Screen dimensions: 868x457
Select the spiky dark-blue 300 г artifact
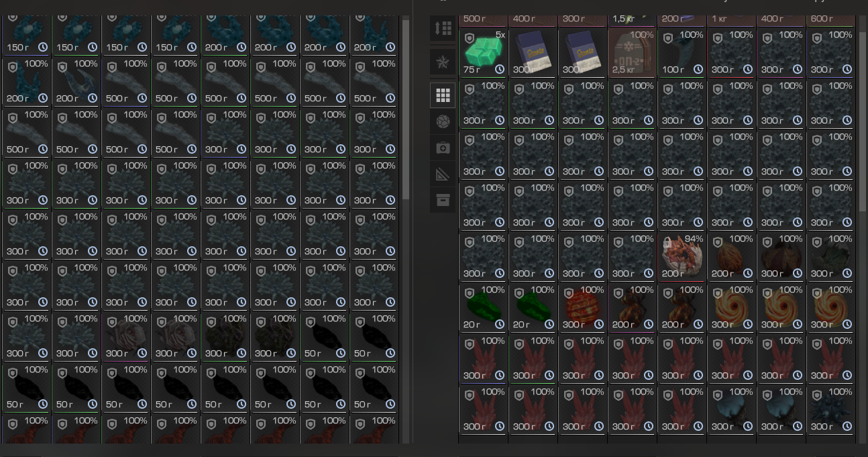click(x=831, y=409)
